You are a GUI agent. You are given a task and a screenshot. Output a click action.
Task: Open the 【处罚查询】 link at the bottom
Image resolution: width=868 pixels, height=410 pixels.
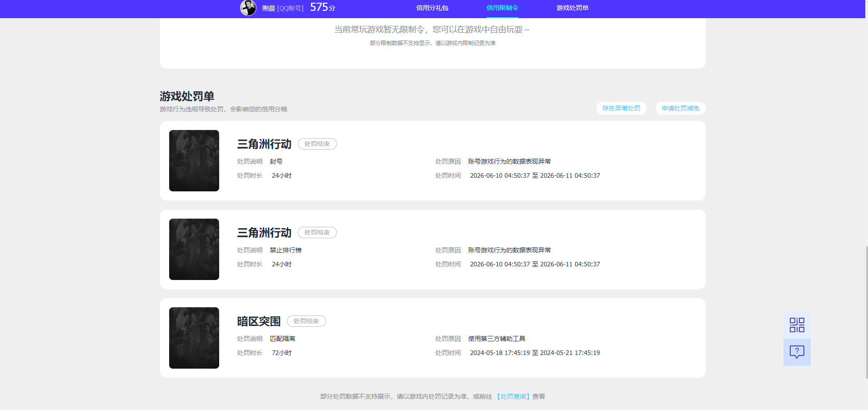click(x=513, y=396)
